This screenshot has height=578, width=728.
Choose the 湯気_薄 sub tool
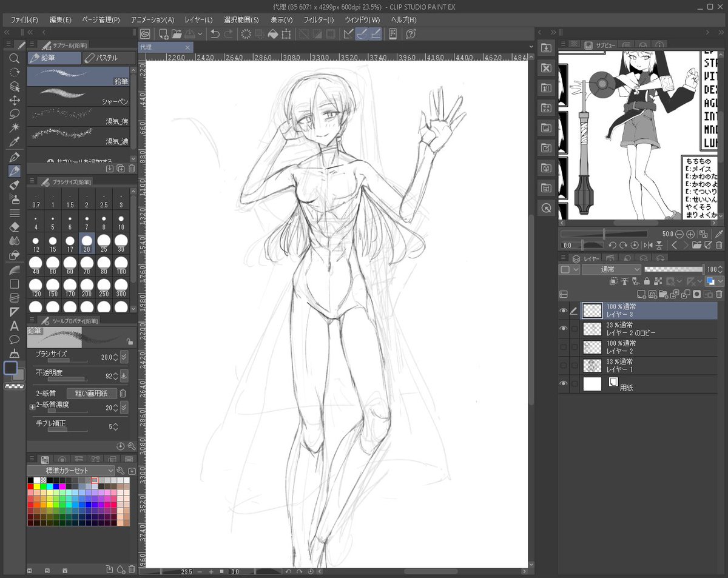(78, 116)
